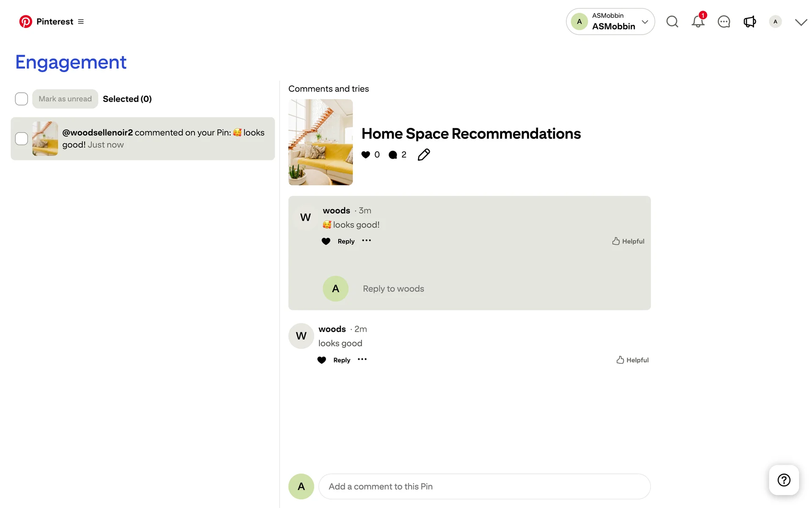Click Reply under the 2m woods comment
812x508 pixels.
(342, 360)
